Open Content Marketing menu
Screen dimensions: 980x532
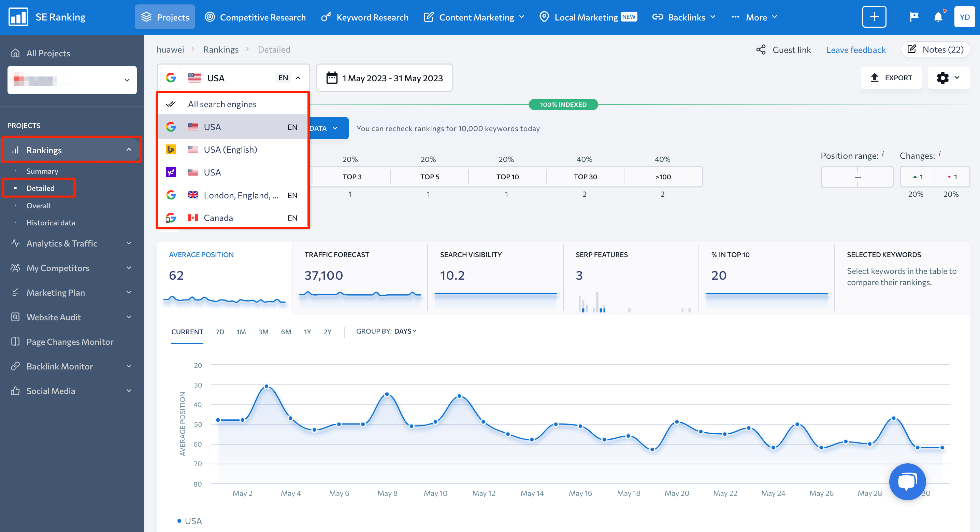(474, 17)
